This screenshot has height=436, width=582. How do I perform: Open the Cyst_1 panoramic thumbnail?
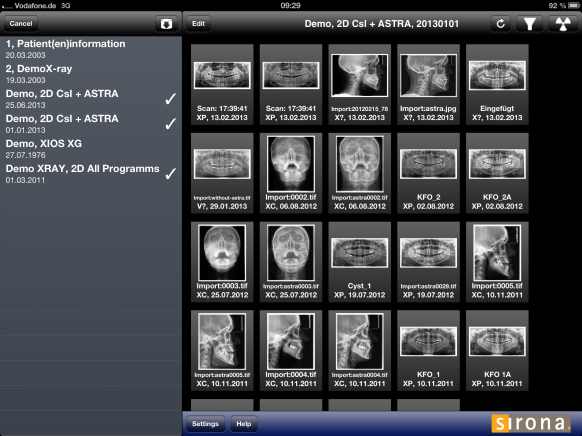tap(360, 262)
